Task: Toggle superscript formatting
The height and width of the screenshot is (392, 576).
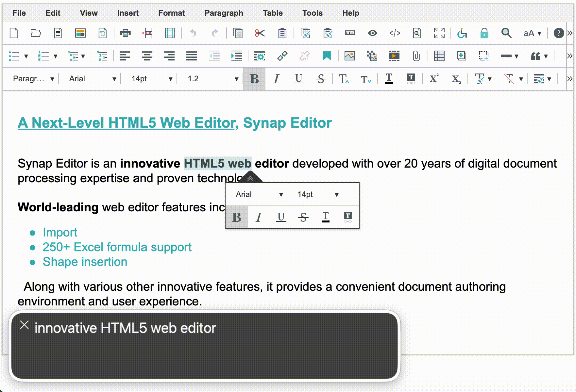Action: click(434, 79)
